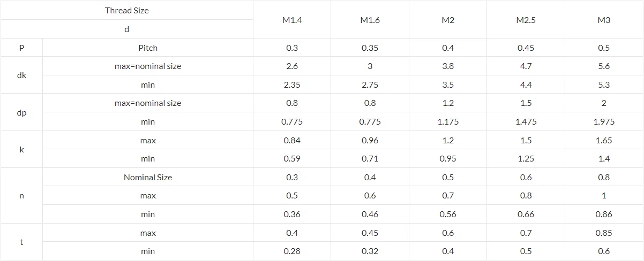
Task: Select the dp min value 1.475
Action: [526, 122]
